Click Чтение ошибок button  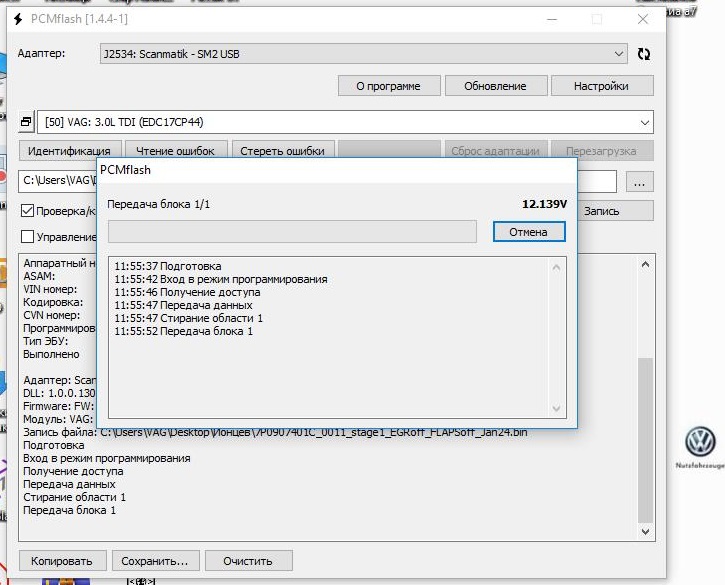[x=176, y=150]
